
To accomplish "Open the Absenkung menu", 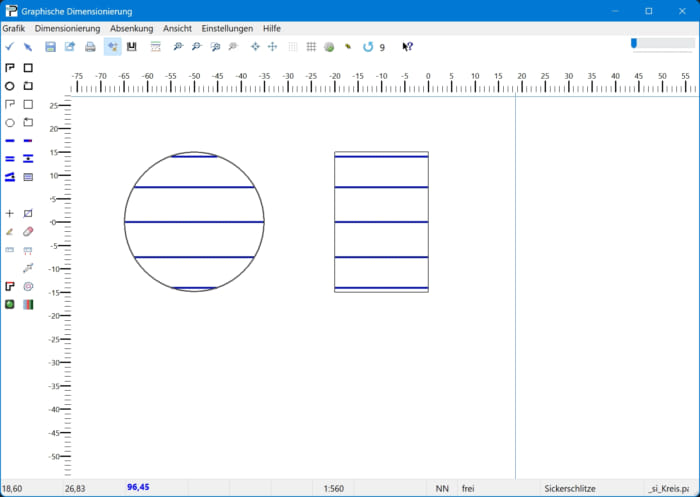I will [x=132, y=29].
